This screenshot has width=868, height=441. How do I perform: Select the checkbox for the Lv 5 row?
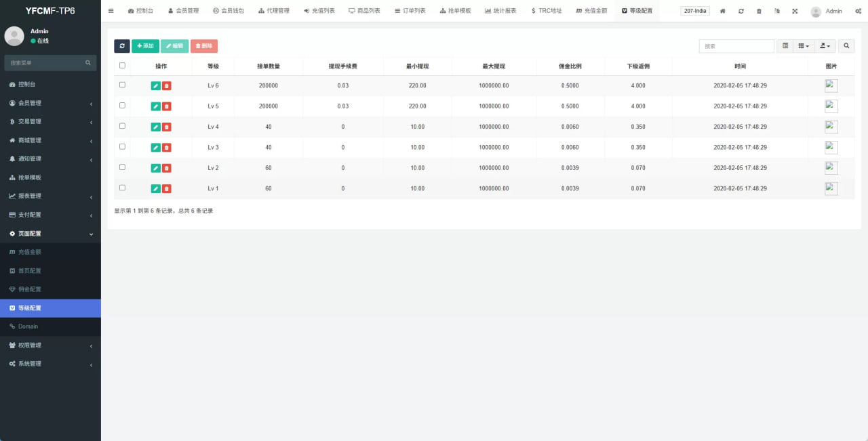coord(122,106)
